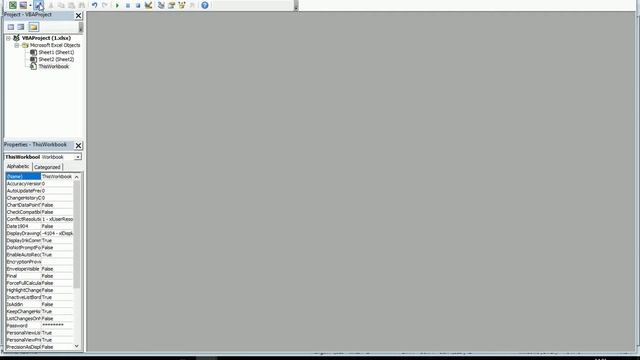Open the ThisWorkbook object dropdown
Image resolution: width=640 pixels, height=360 pixels.
[78, 157]
